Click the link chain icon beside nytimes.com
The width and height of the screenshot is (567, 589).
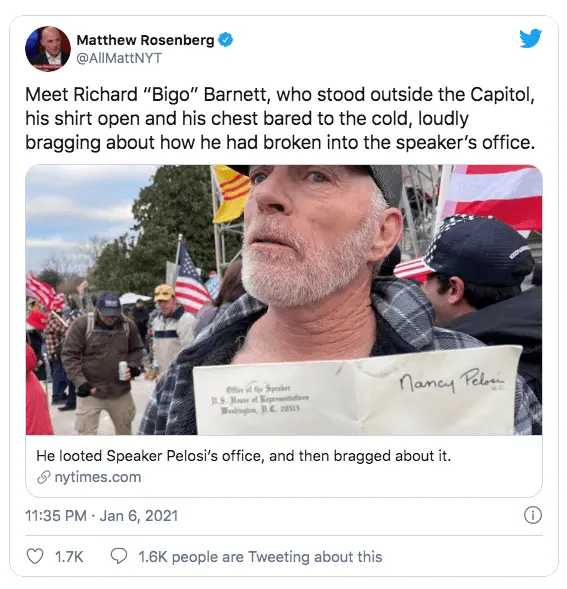[44, 477]
